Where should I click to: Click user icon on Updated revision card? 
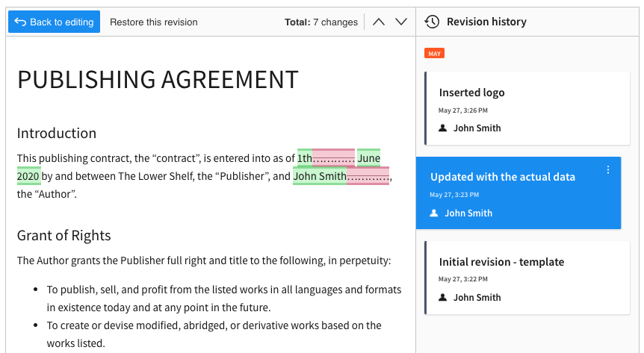(x=434, y=213)
